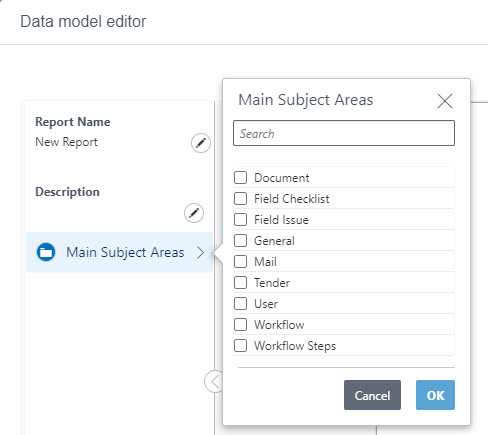The height and width of the screenshot is (435, 488).
Task: Check the Document checkbox
Action: point(240,178)
